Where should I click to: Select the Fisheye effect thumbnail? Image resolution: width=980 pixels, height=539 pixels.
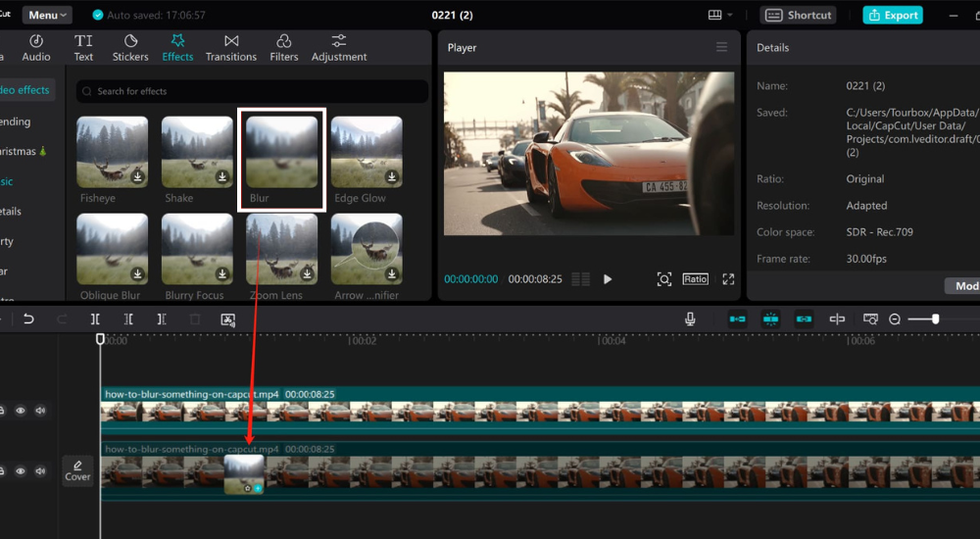pos(113,152)
